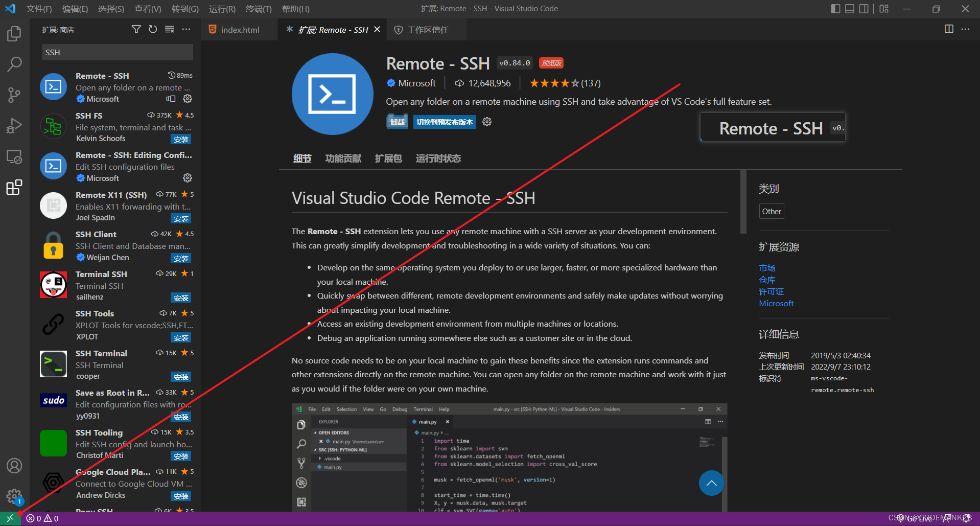Screen dimensions: 980x526
Task: Click the 卸载 uninstall button
Action: tap(397, 122)
